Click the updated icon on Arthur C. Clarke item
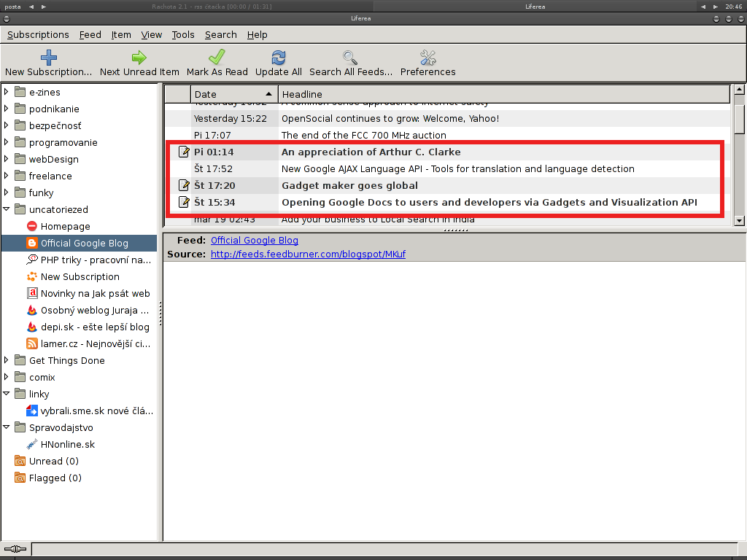Screen dimensions: 747x560 click(183, 152)
